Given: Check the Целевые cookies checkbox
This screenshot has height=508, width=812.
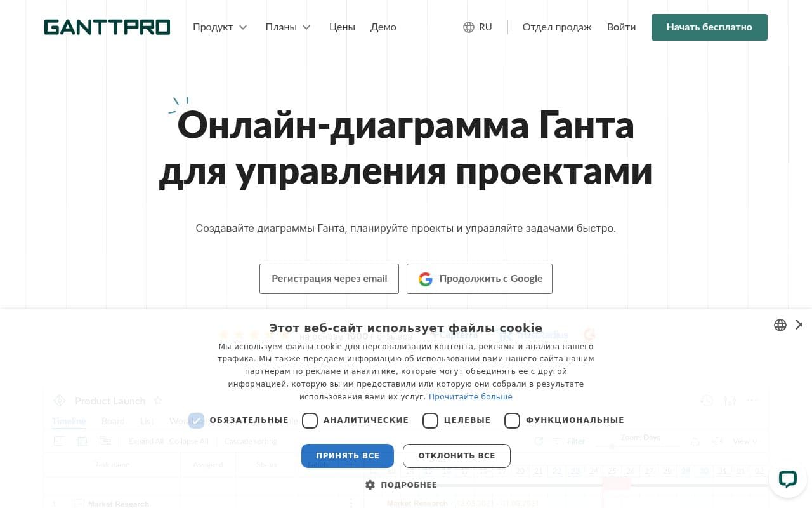Looking at the screenshot, I should [430, 420].
